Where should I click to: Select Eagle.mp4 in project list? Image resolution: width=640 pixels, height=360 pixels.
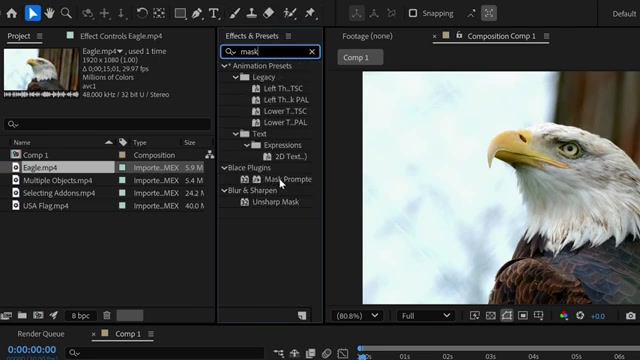pos(40,168)
